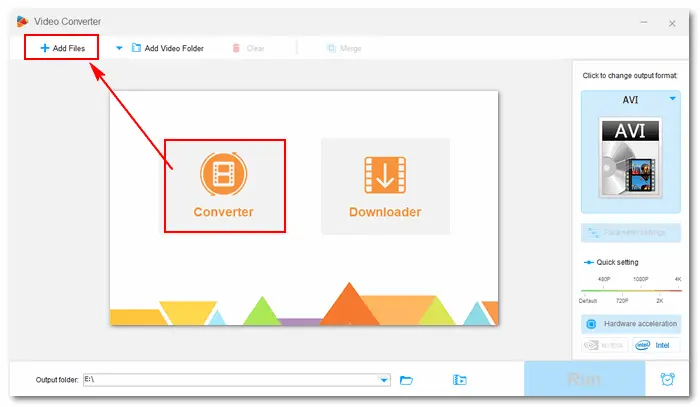Open Parameter settings
Viewport: 700px width, 407px height.
click(630, 233)
